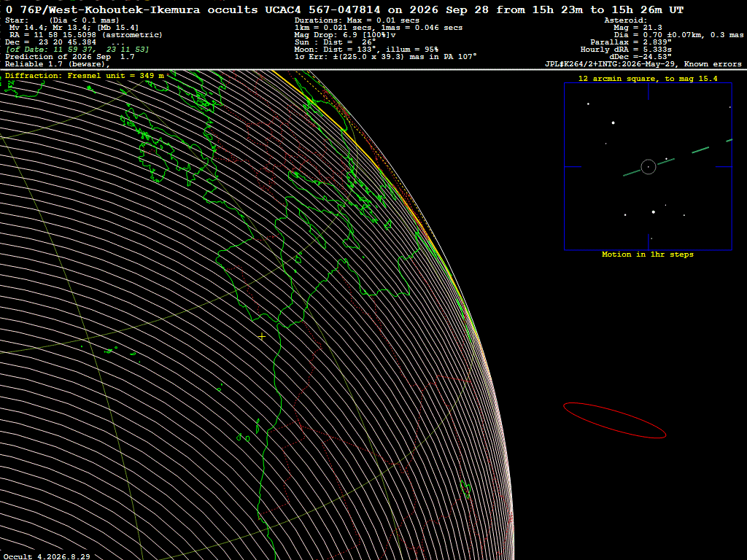Click the small green island on the map's lower right

(x=465, y=489)
